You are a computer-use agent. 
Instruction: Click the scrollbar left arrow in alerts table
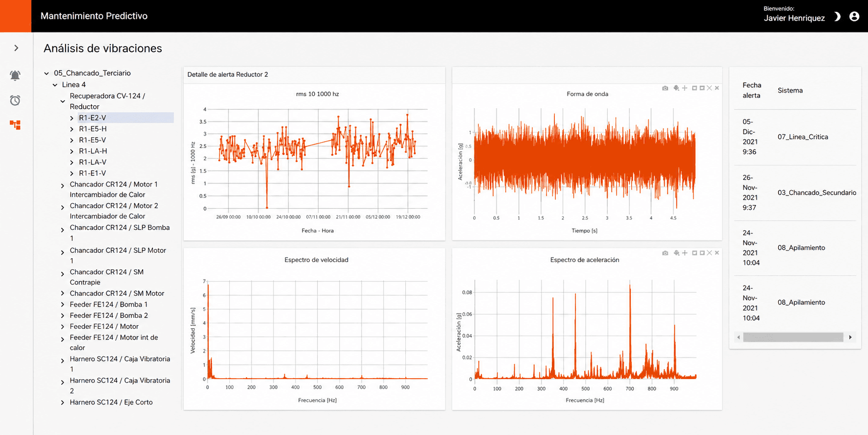point(739,338)
